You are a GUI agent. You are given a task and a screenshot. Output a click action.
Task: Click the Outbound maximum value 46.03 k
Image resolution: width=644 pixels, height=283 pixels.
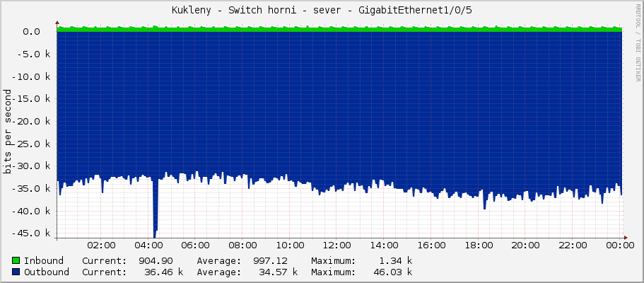392,272
